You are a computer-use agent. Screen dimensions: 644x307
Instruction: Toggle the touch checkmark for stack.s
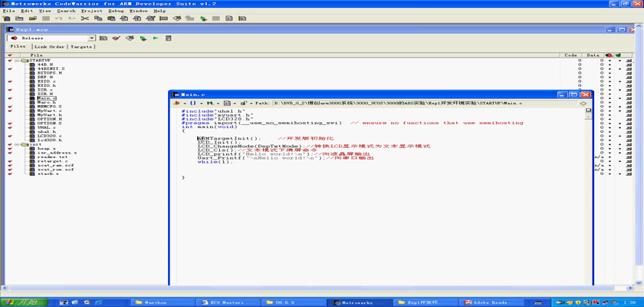[10, 173]
